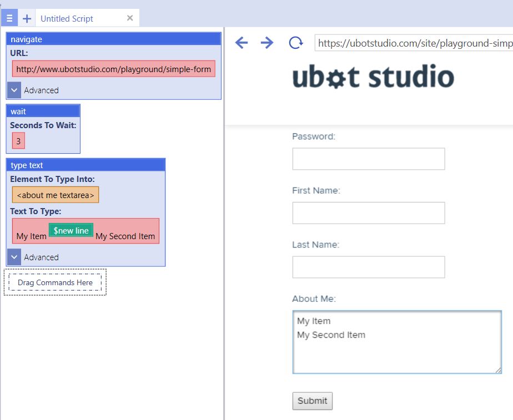Expand Advanced options of type text command
The width and height of the screenshot is (513, 420).
point(14,257)
